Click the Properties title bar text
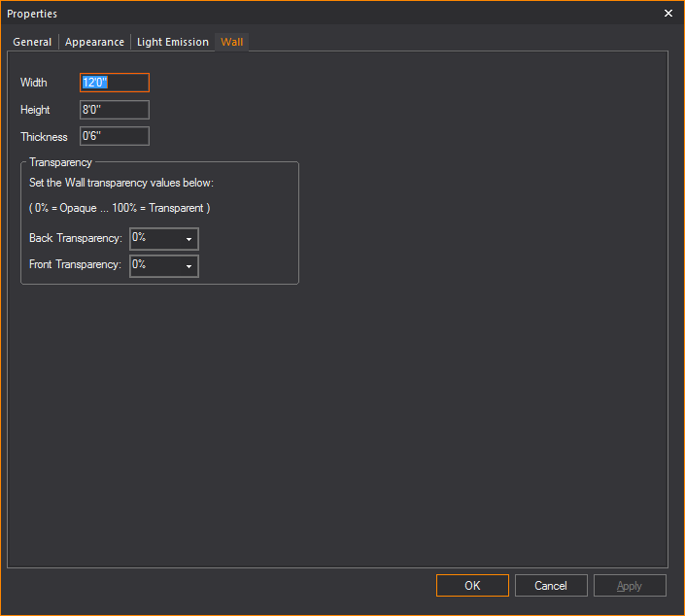 pyautogui.click(x=32, y=14)
